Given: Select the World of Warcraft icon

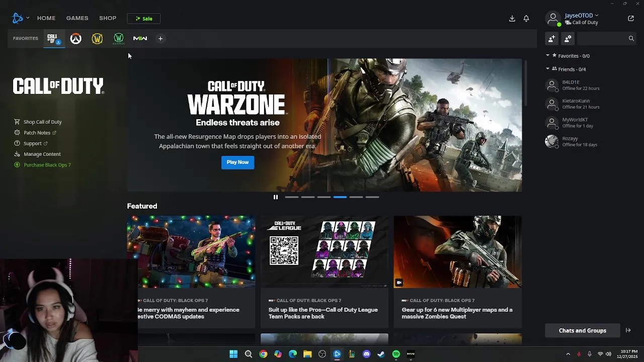Looking at the screenshot, I should (x=97, y=39).
